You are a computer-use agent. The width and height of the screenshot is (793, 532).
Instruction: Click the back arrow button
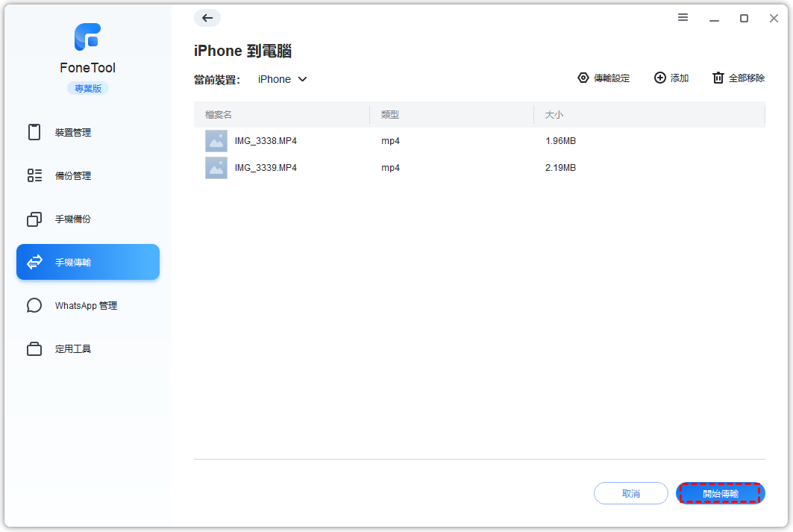point(207,18)
